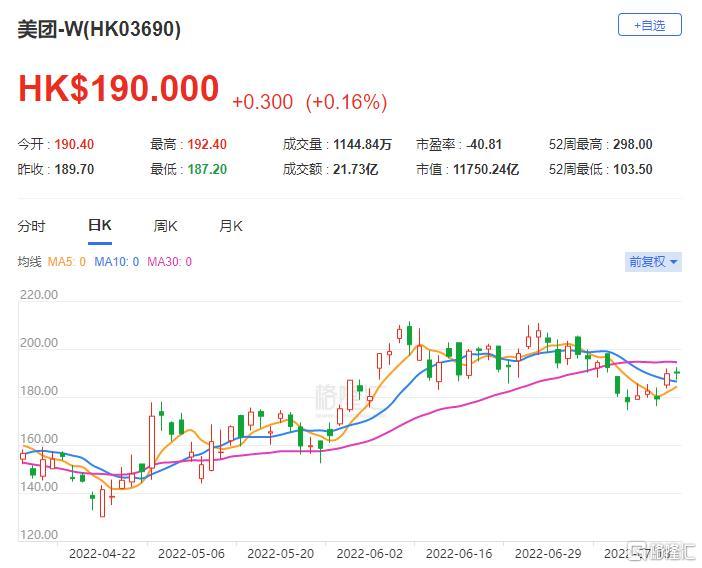The image size is (702, 568).
Task: Click the 均线 moving averages label
Action: point(29,262)
